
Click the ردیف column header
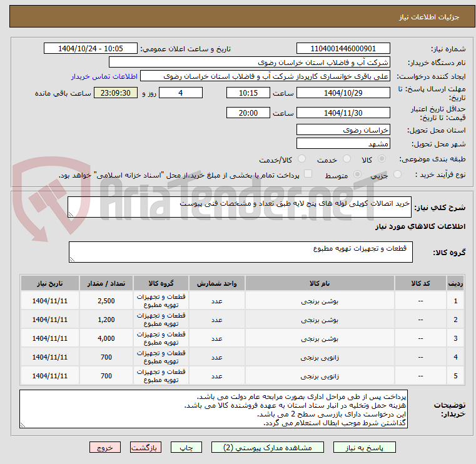455,283
